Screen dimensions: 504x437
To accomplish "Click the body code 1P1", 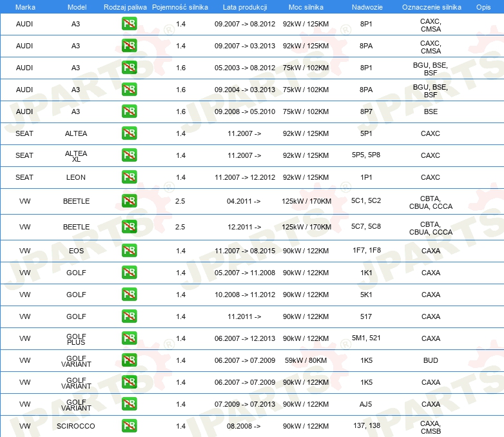I will [x=366, y=177].
